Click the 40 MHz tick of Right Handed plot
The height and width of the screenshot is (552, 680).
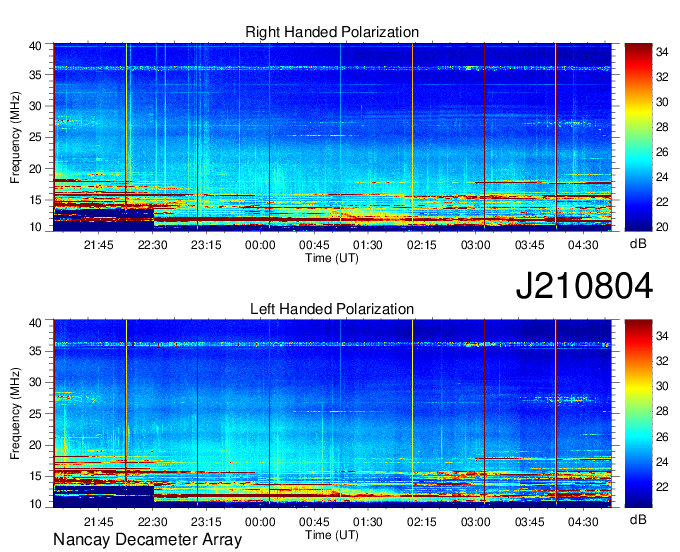click(35, 46)
